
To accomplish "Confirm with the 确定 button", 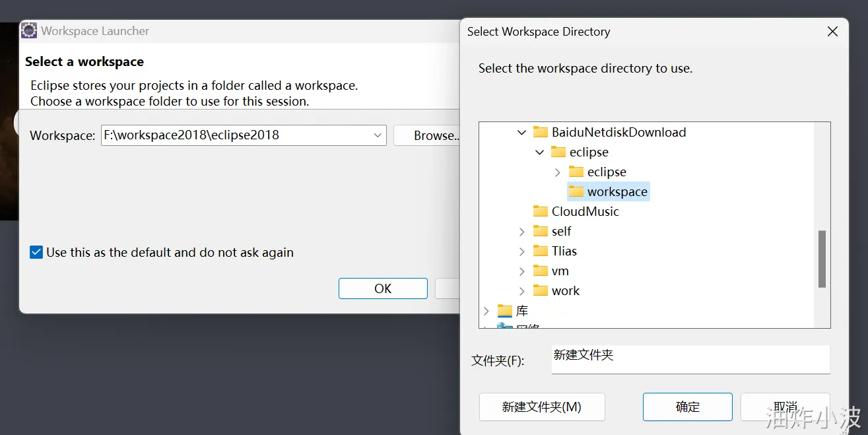I will [687, 407].
